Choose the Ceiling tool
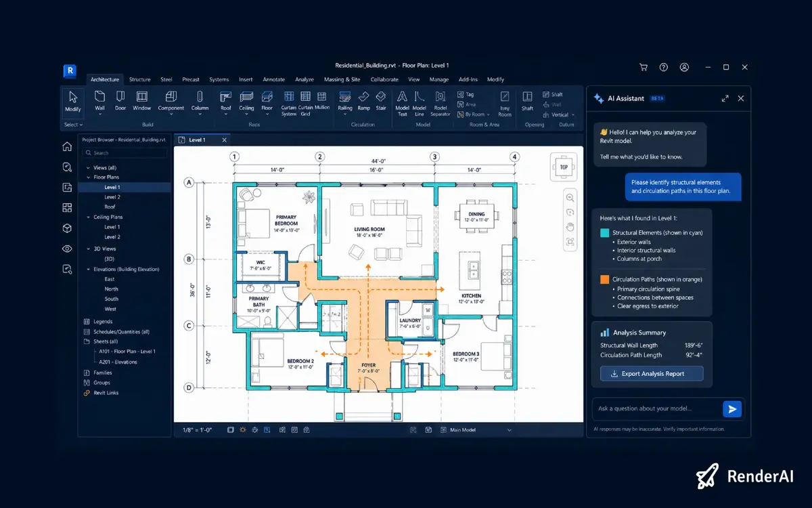 coord(246,101)
